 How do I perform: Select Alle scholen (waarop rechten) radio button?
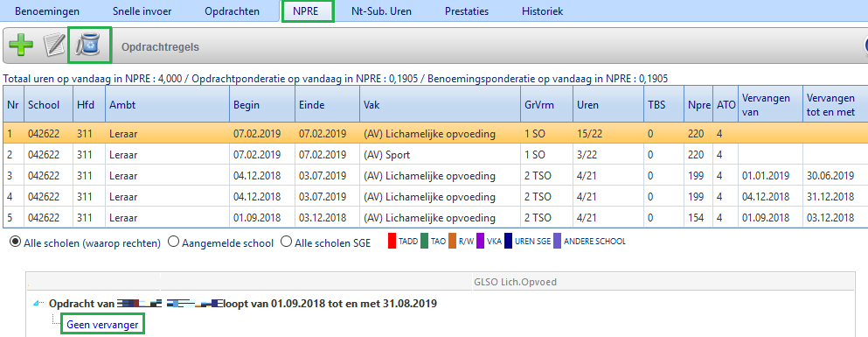(x=16, y=242)
